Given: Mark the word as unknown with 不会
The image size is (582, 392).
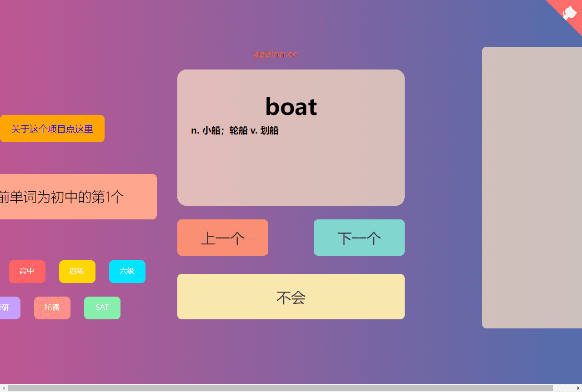Looking at the screenshot, I should [x=291, y=297].
